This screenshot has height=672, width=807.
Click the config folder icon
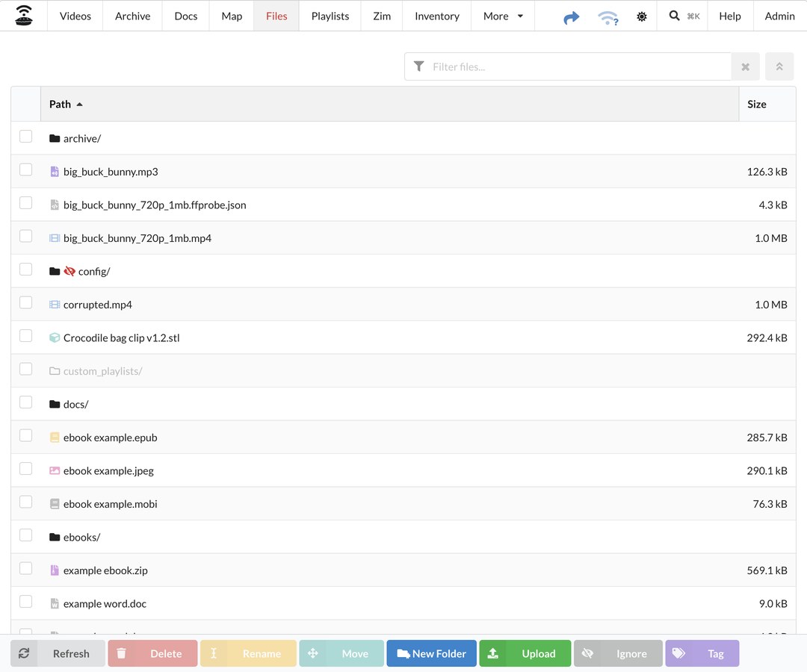point(55,271)
